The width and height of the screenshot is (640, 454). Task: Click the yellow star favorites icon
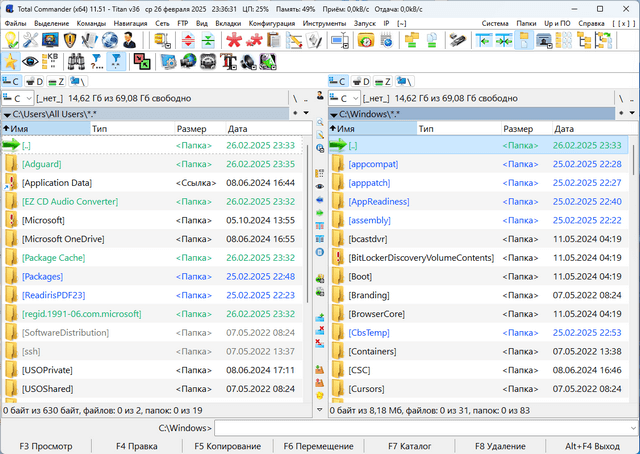pos(11,62)
